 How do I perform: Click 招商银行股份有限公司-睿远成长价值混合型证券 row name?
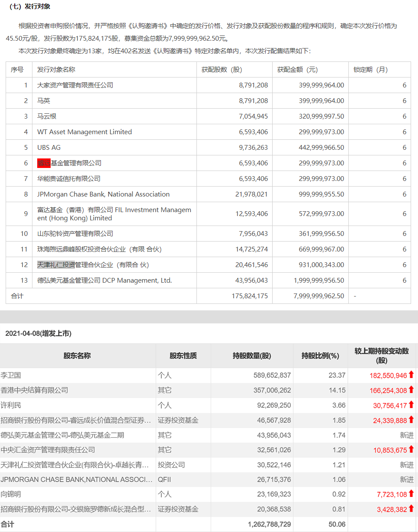(76, 420)
